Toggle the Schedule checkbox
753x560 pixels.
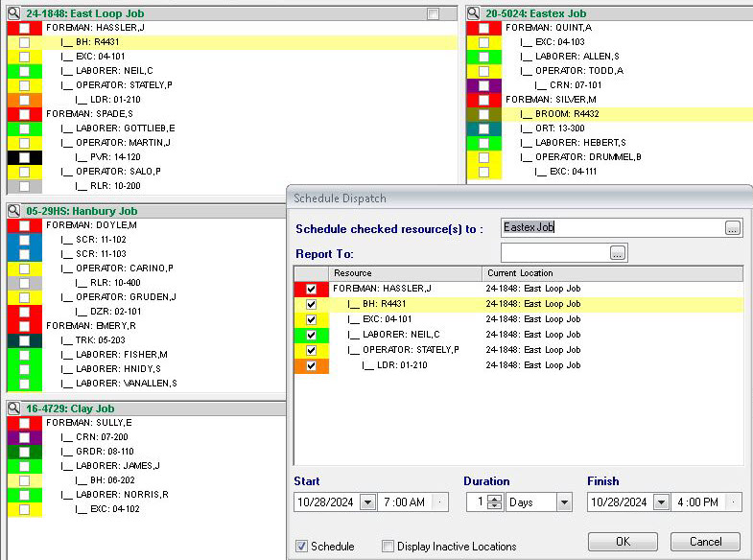(301, 546)
